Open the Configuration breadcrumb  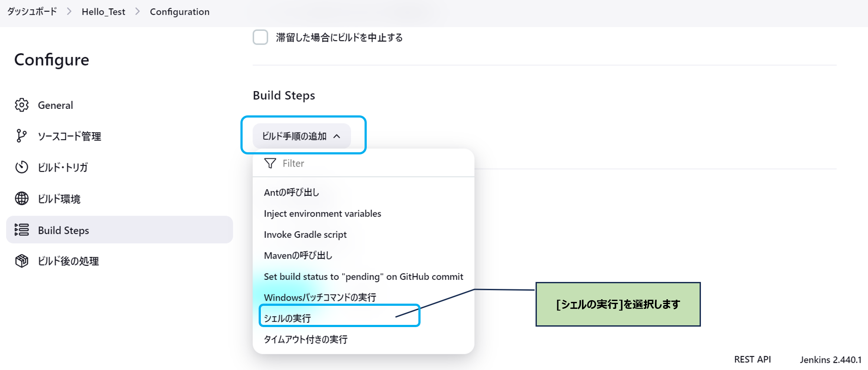click(180, 12)
